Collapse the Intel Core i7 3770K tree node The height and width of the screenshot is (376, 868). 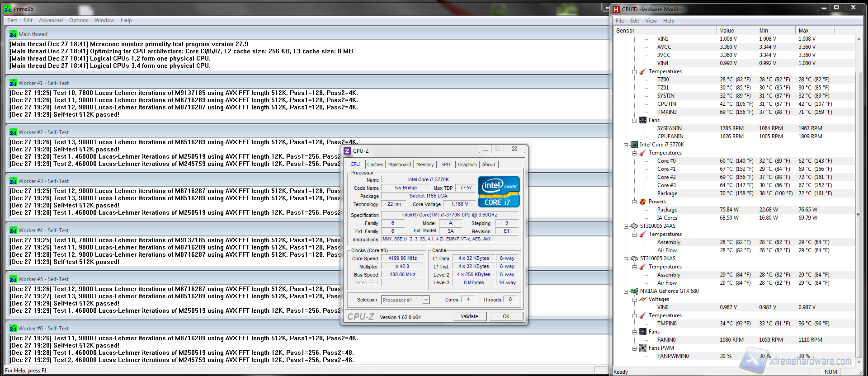click(x=626, y=145)
